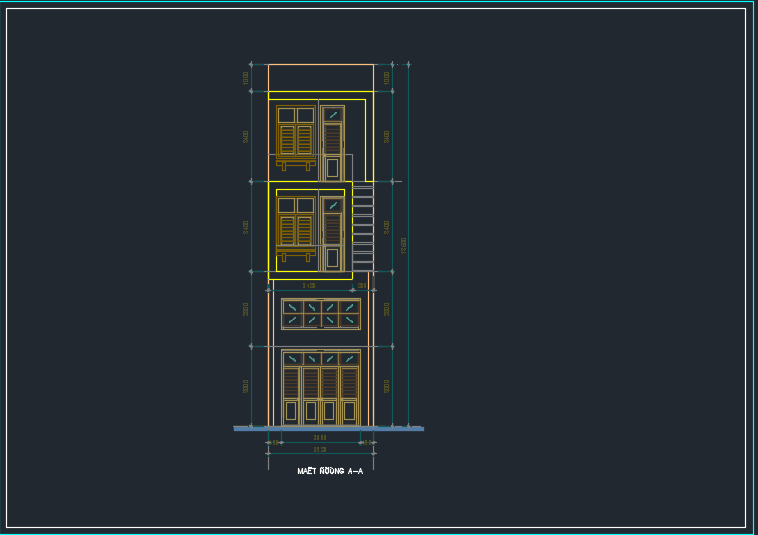The width and height of the screenshot is (758, 535).
Task: Click the drawing title text below the elevation
Action: tap(329, 471)
